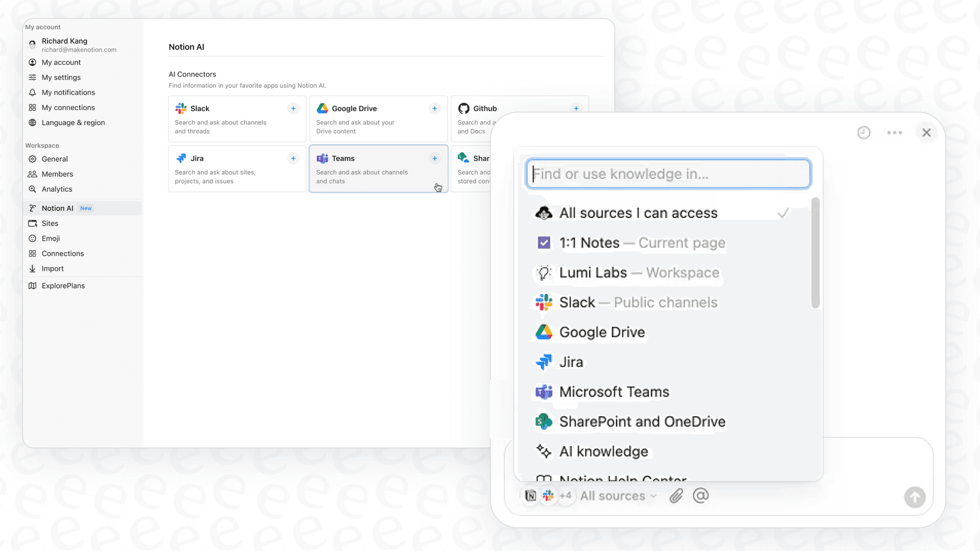Pick SharePoint and OneDrive from list
This screenshot has width=980, height=551.
[x=642, y=422]
